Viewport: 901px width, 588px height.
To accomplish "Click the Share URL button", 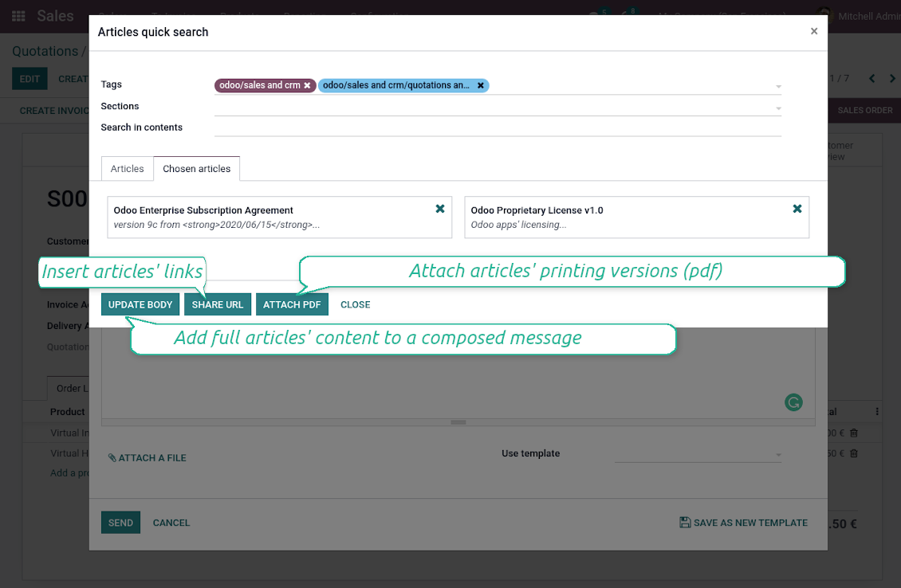I will [217, 304].
